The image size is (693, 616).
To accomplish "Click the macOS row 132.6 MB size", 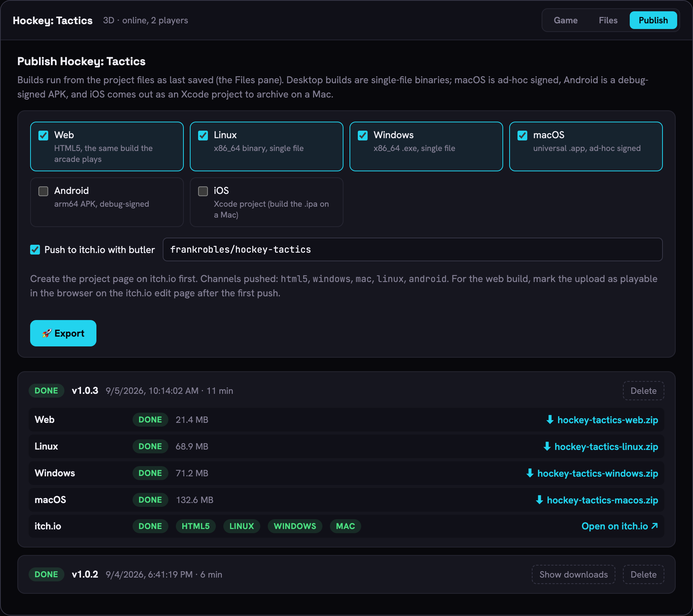I will (x=194, y=500).
